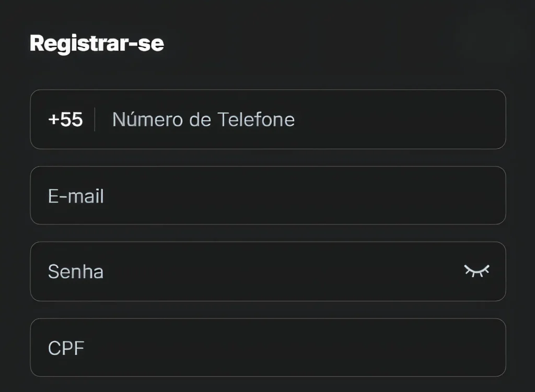Activate the CPF input box
The image size is (535, 392).
pos(268,347)
